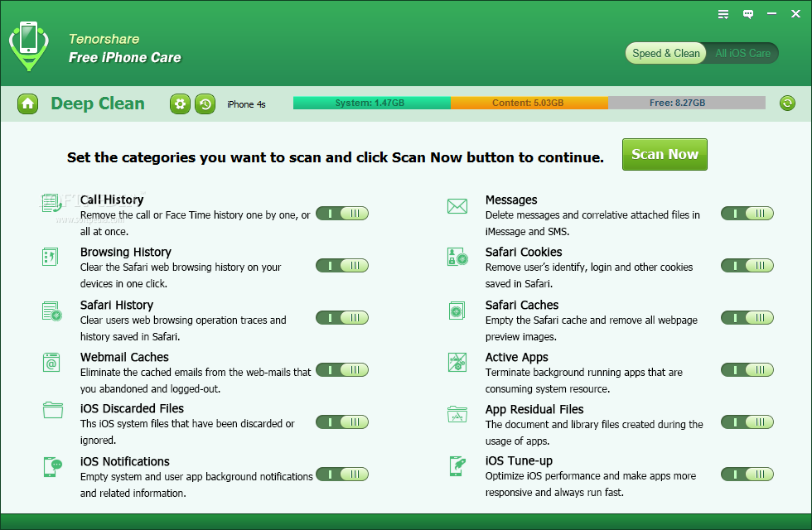This screenshot has height=530, width=812.
Task: Click the Safari Caches title text
Action: coord(522,305)
